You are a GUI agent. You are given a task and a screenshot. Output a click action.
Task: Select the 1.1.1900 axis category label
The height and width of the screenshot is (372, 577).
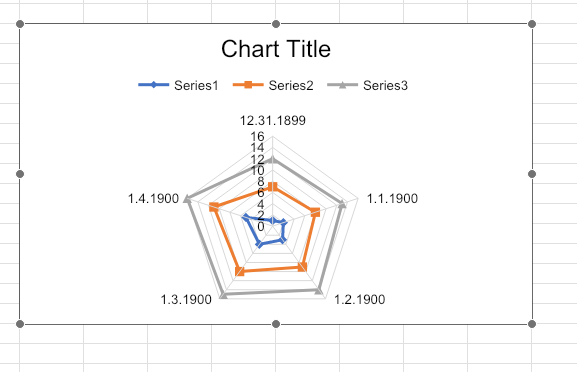(392, 199)
